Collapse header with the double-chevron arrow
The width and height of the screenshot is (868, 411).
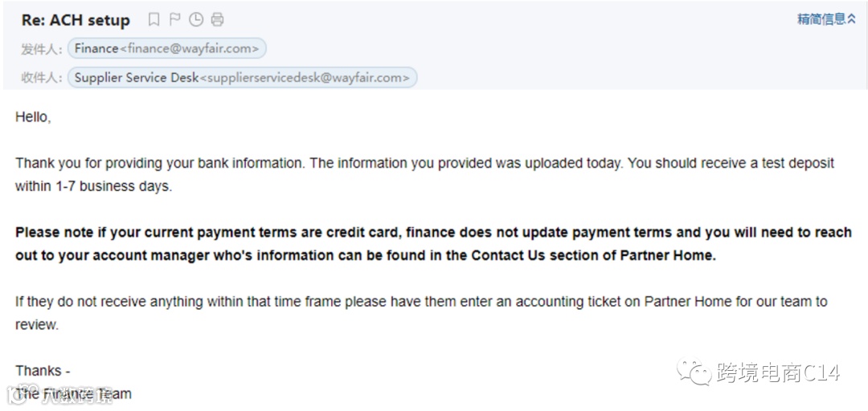pos(852,19)
